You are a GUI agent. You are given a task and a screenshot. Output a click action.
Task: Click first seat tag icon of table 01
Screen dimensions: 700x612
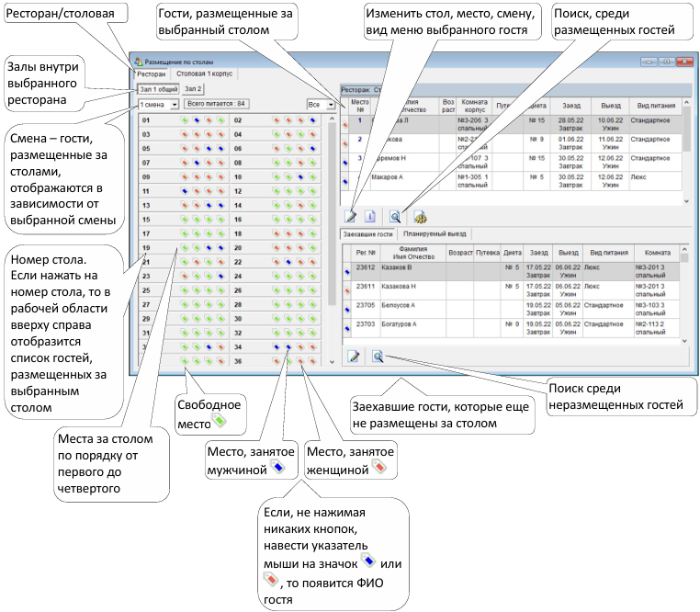[185, 120]
